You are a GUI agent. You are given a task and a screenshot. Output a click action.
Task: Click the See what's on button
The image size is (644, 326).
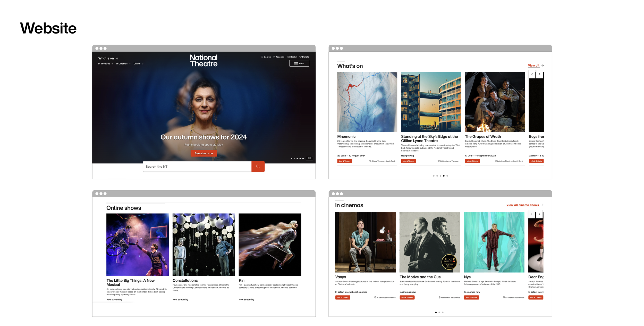204,153
